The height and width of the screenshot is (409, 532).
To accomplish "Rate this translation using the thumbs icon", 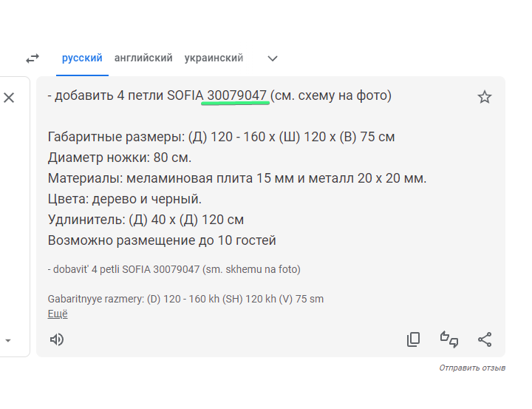I will pyautogui.click(x=449, y=339).
